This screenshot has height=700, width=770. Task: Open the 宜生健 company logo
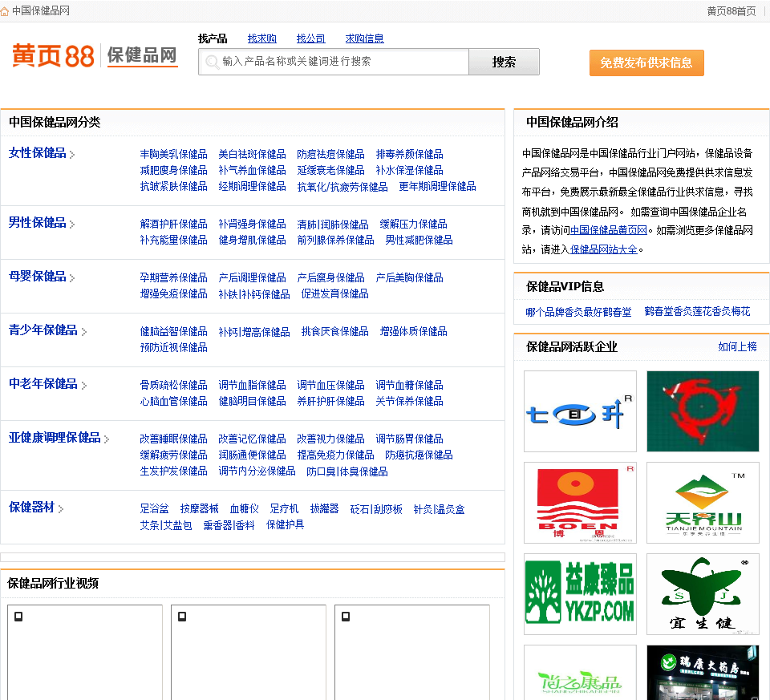click(x=703, y=594)
